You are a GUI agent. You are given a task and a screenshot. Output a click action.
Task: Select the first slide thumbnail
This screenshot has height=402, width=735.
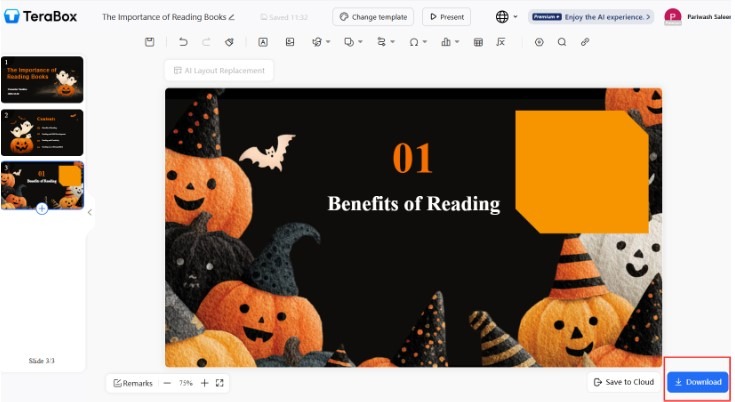(x=42, y=80)
